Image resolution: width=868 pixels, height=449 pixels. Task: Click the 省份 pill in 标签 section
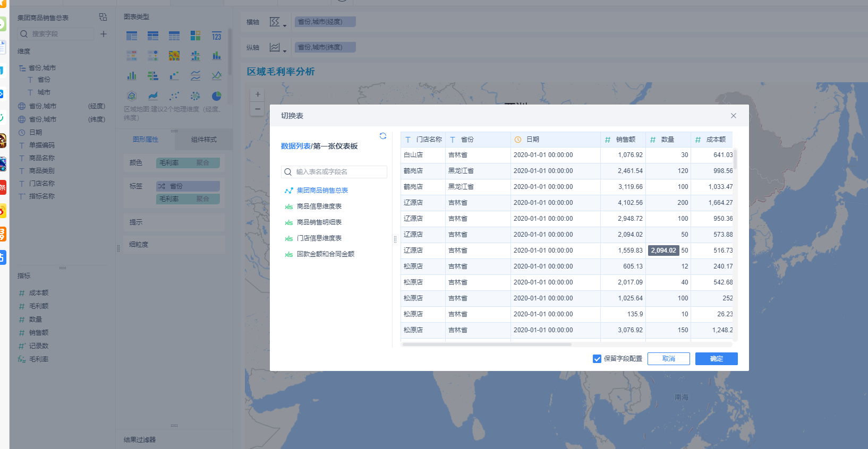pos(188,186)
